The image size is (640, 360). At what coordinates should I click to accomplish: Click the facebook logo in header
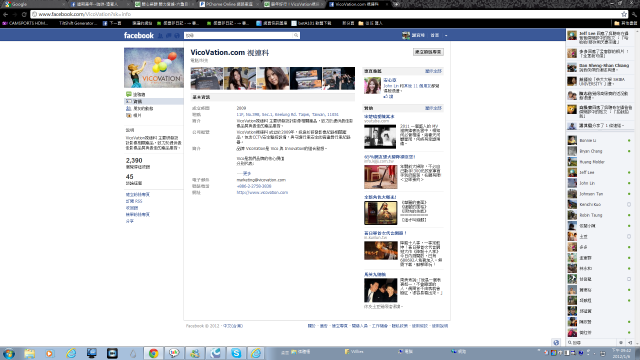pyautogui.click(x=139, y=36)
